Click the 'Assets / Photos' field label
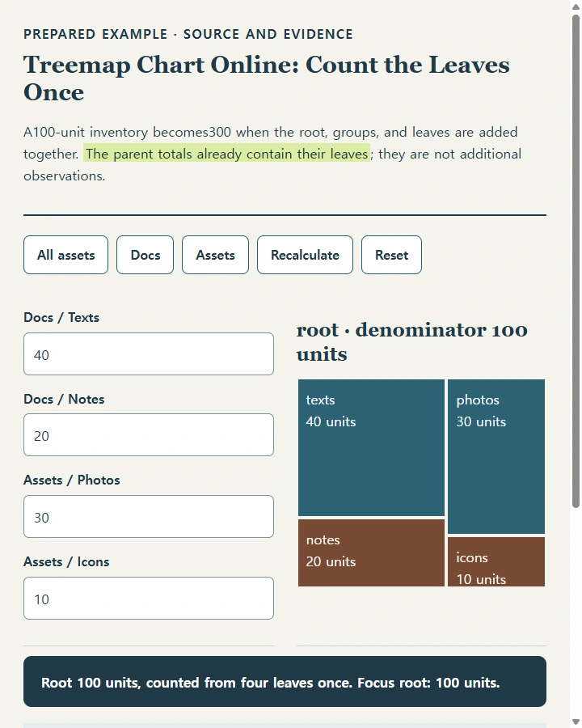This screenshot has width=582, height=728. 72,480
